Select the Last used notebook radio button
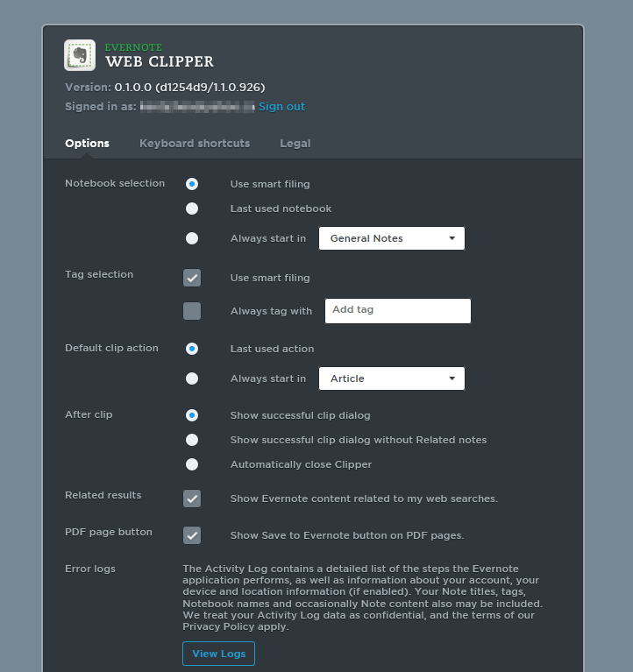This screenshot has height=672, width=633. (192, 209)
